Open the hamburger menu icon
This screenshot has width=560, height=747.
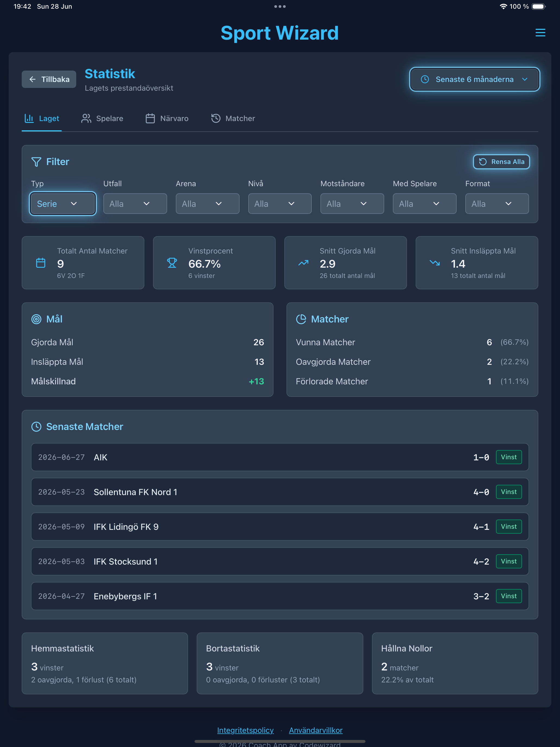pos(540,33)
